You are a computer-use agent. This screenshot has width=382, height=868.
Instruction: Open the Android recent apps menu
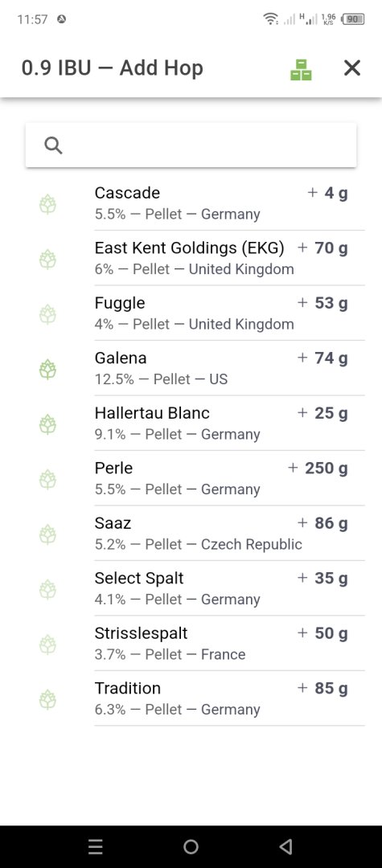click(96, 846)
